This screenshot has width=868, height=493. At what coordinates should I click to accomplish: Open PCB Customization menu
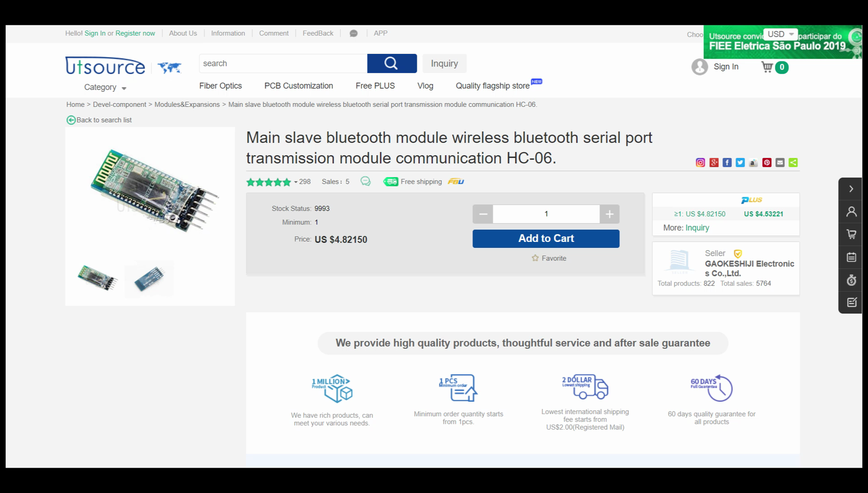coord(298,86)
